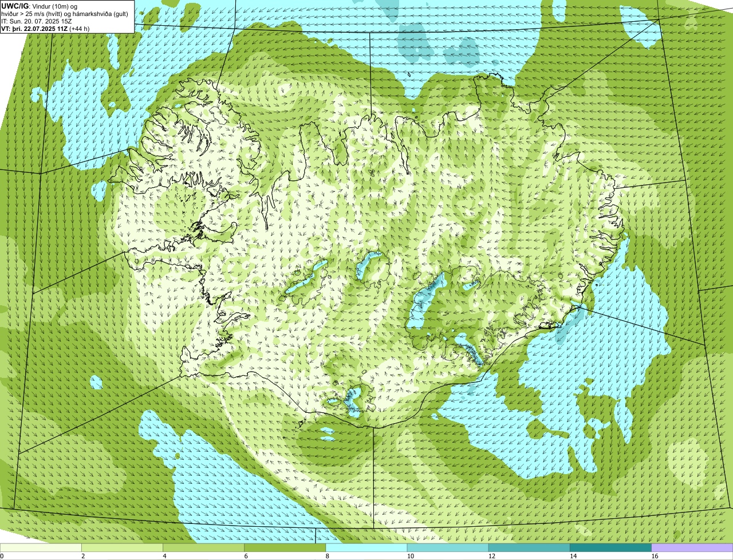The height and width of the screenshot is (560, 733).
Task: Click the '6' label on the color scale
Action: tap(246, 556)
